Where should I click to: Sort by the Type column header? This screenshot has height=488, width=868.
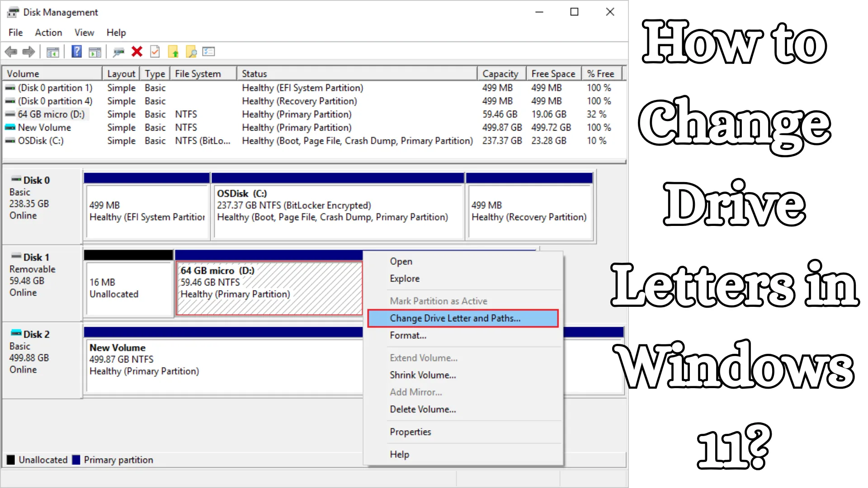155,74
